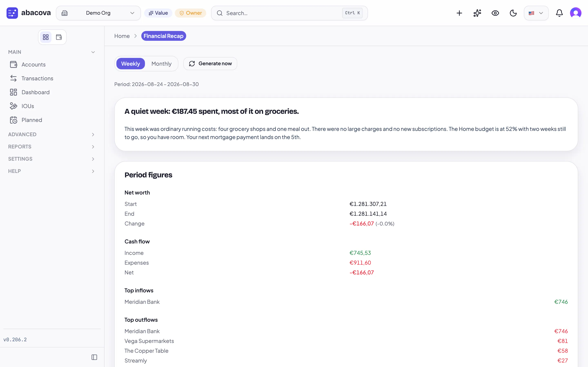This screenshot has height=367, width=588.
Task: Switch sidebar to wallet view icon
Action: [x=59, y=37]
